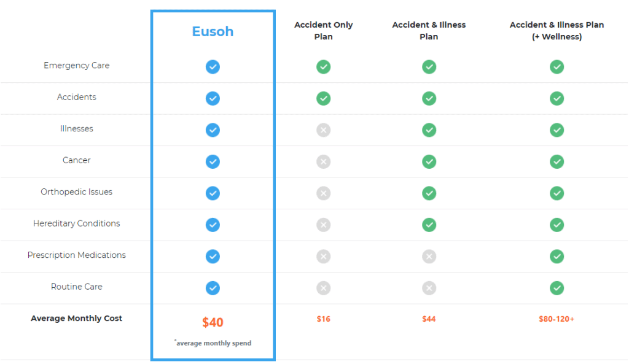This screenshot has width=629, height=364.
Task: Click Eusoh's blue check for Hereditary Conditions
Action: click(x=213, y=225)
